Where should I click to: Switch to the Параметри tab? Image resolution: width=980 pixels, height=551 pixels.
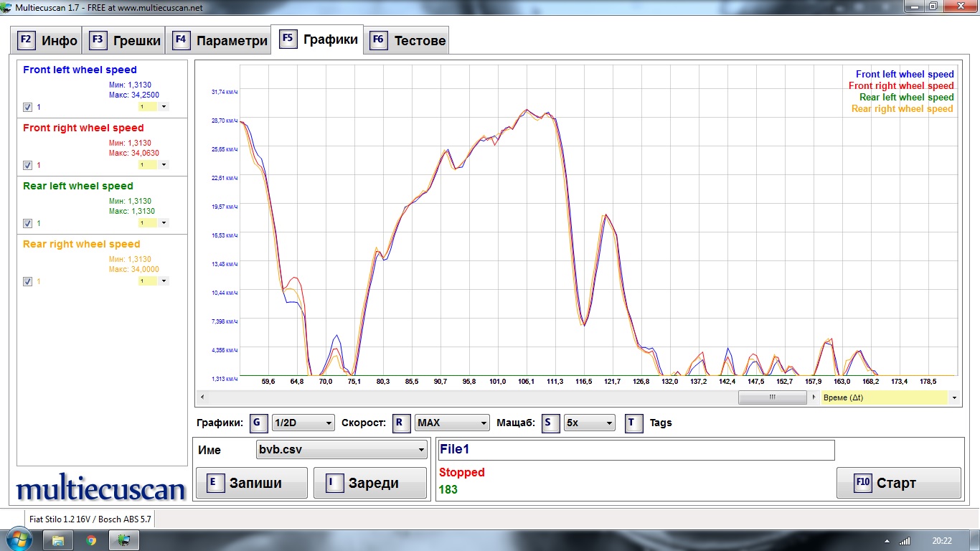(x=219, y=40)
